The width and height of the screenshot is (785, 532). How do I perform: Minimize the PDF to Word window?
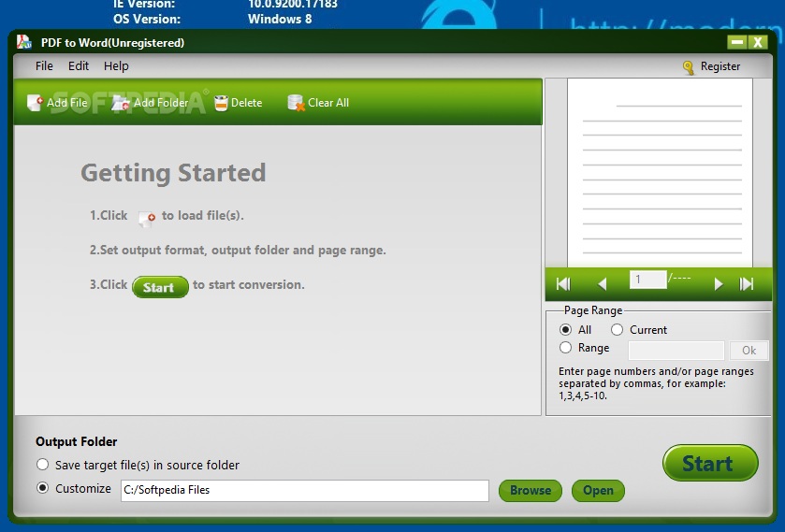coord(737,42)
